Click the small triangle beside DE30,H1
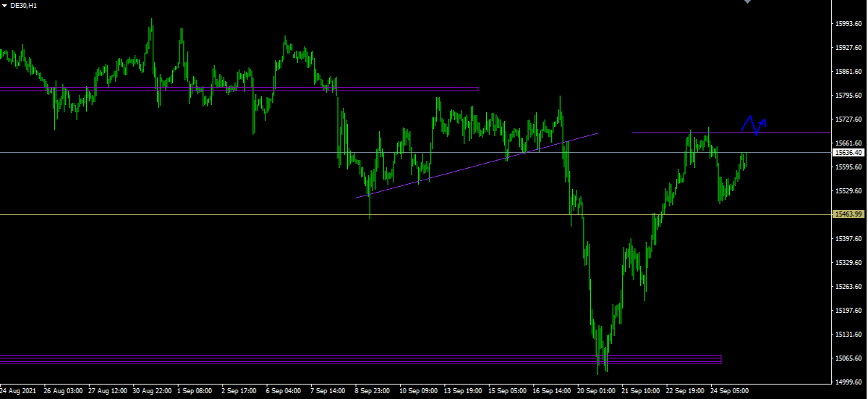 (4, 6)
